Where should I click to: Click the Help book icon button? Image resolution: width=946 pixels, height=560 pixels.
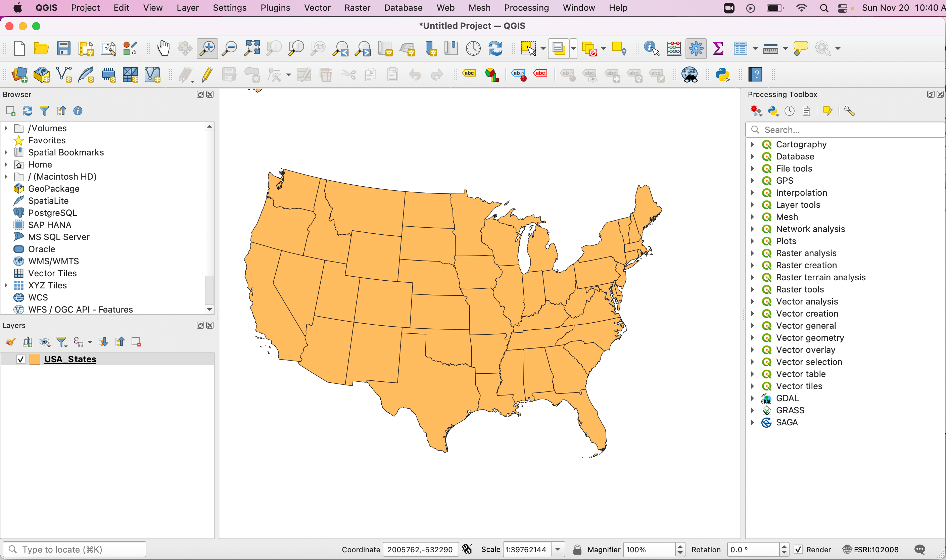[755, 74]
